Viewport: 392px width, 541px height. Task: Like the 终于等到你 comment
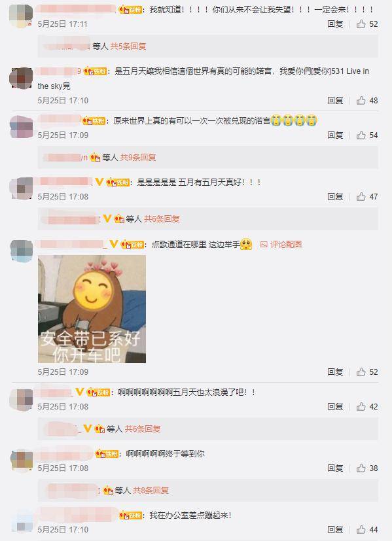[x=361, y=468]
